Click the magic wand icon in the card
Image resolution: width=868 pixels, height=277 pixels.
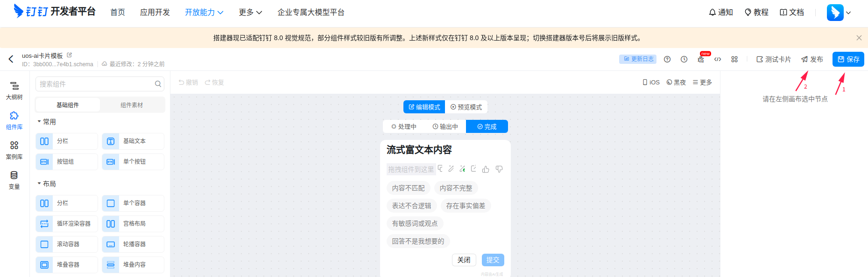[x=451, y=169]
